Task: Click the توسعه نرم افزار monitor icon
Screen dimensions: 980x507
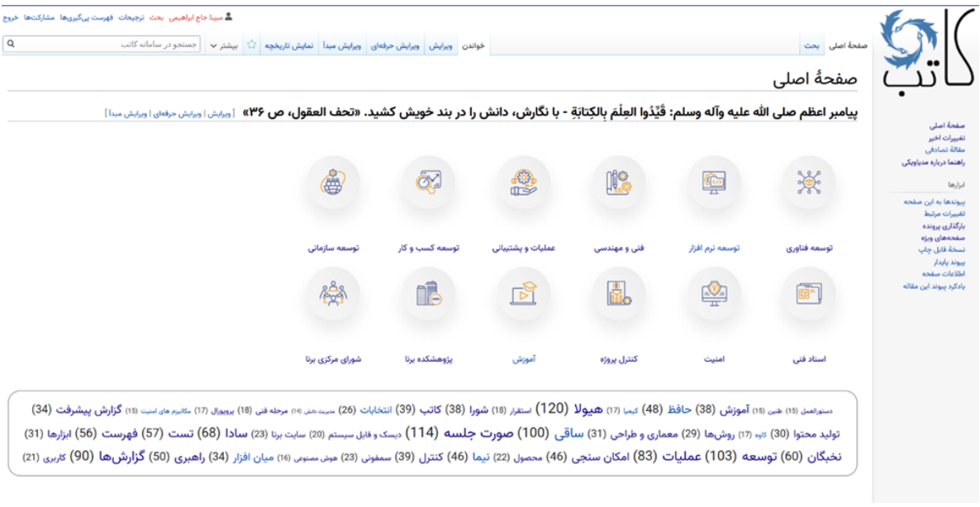Action: (x=713, y=182)
